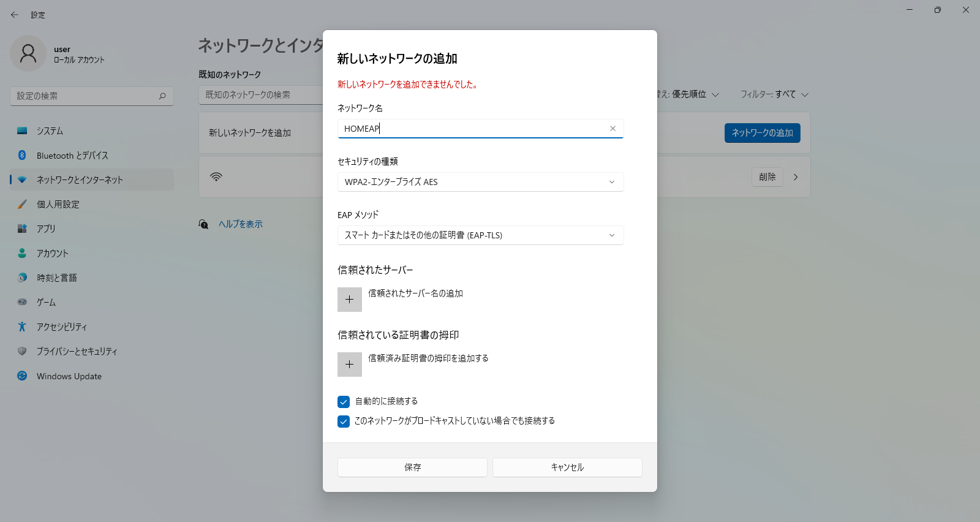Click the 設定の検索 search box

click(x=92, y=96)
